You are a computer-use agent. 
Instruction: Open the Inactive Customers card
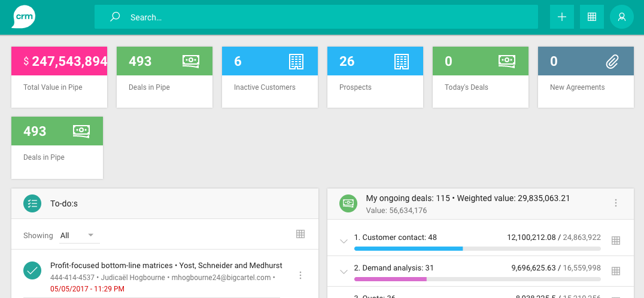click(269, 77)
